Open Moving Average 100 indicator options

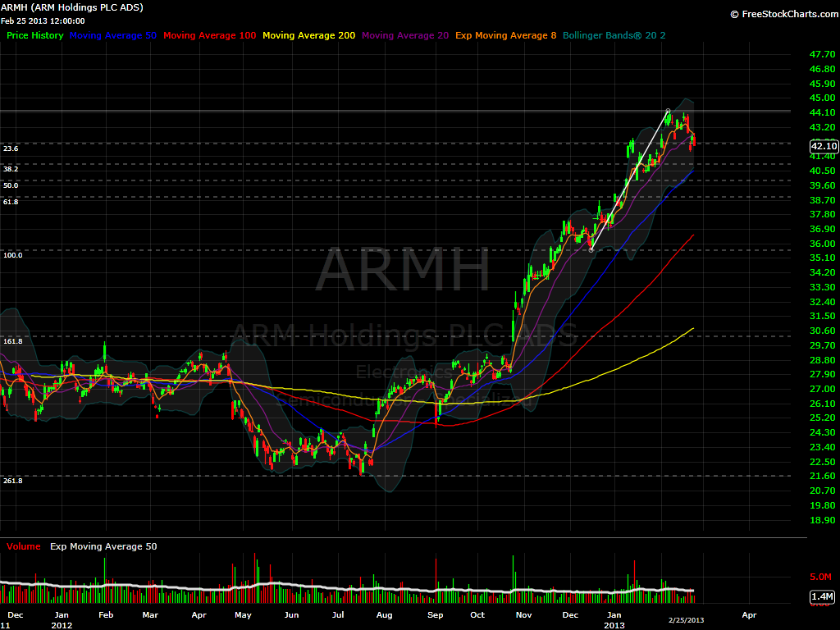pyautogui.click(x=208, y=35)
